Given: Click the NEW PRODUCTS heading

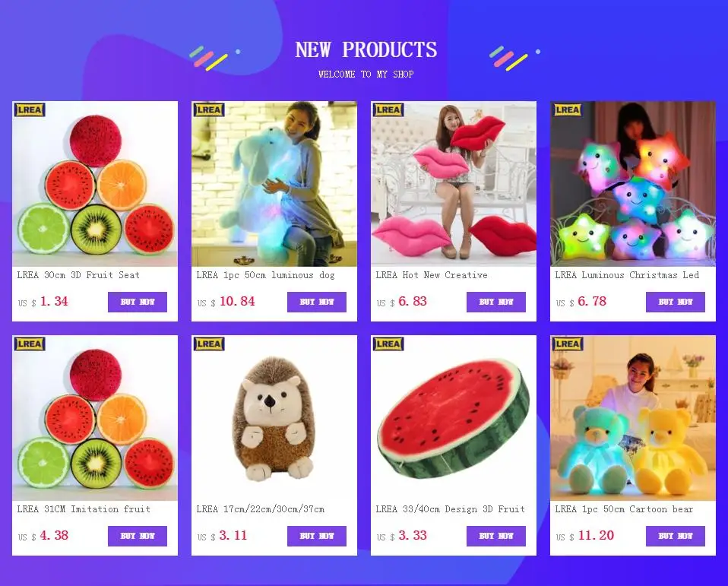Looking at the screenshot, I should click(x=366, y=49).
